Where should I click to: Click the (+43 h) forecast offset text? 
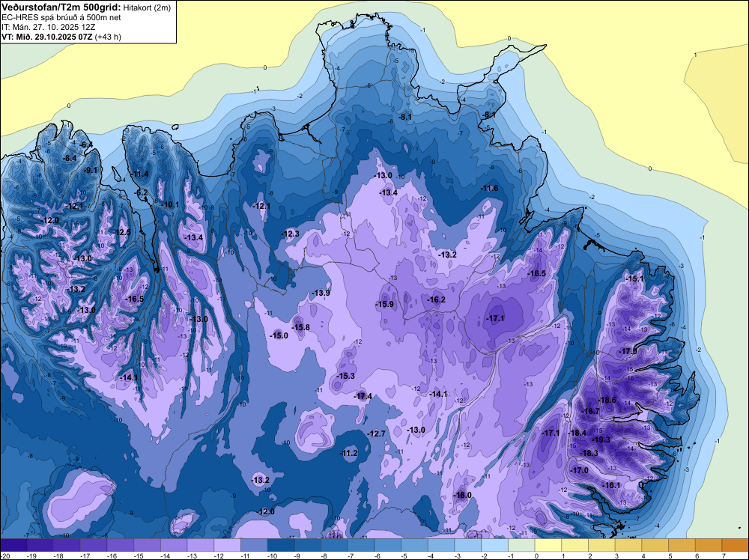[108, 37]
